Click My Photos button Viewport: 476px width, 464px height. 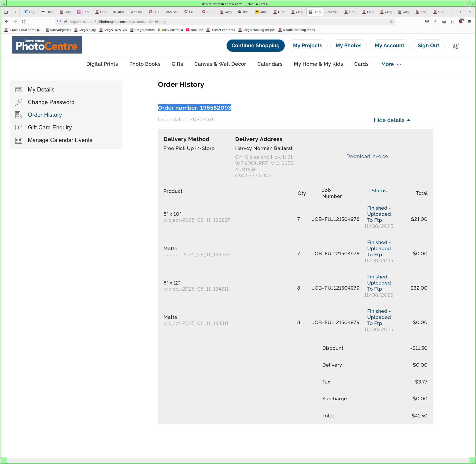348,46
